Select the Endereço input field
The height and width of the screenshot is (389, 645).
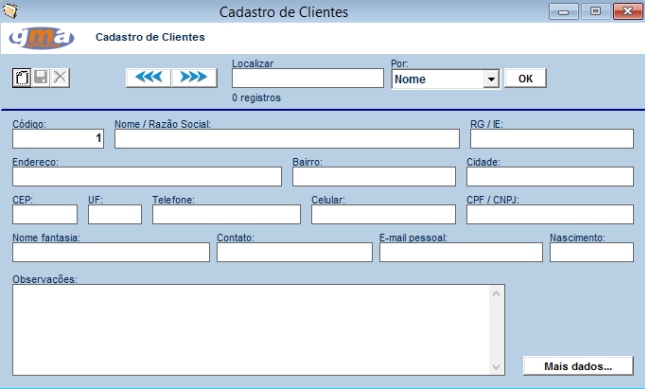147,176
